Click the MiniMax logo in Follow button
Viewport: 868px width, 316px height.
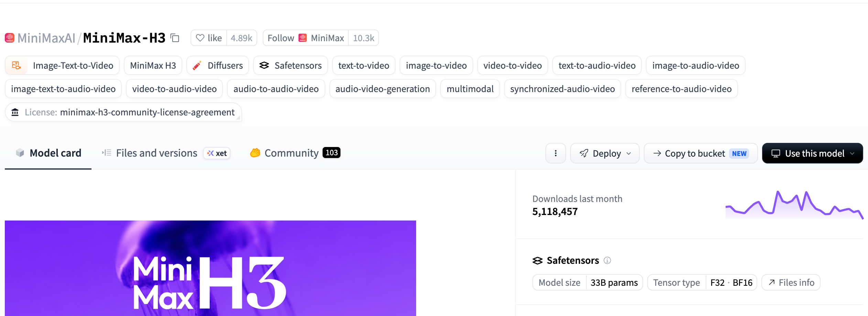point(303,38)
